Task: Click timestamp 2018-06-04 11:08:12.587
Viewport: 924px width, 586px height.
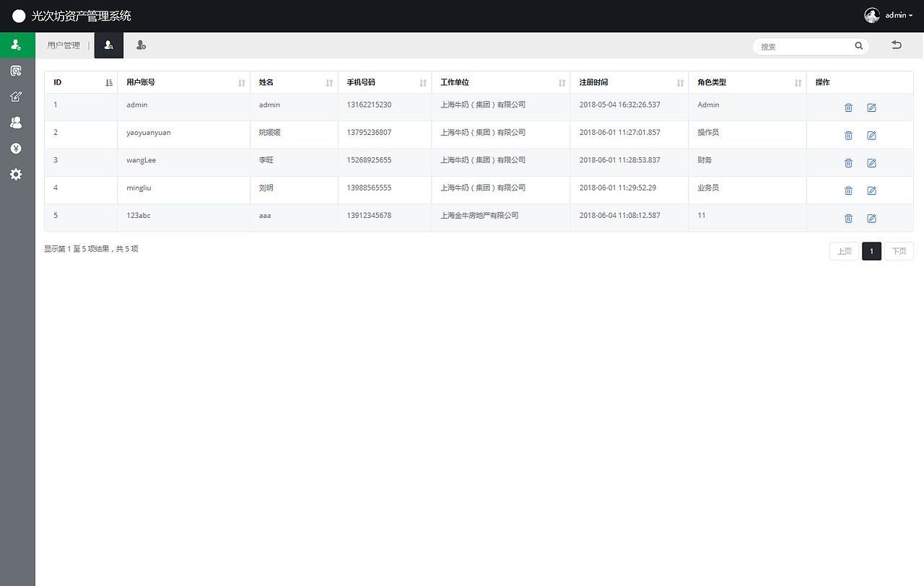Action: tap(619, 215)
